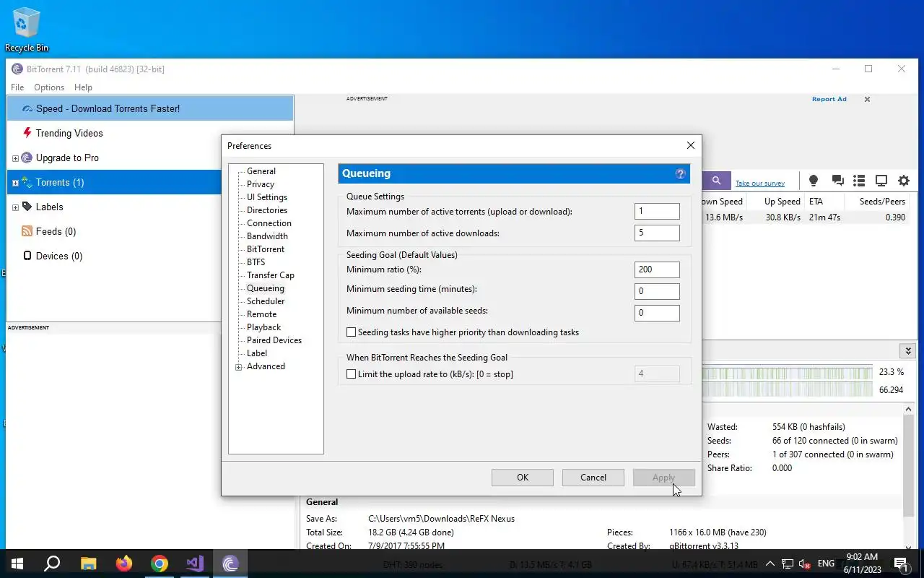Select Connection in the preferences tree

269,223
